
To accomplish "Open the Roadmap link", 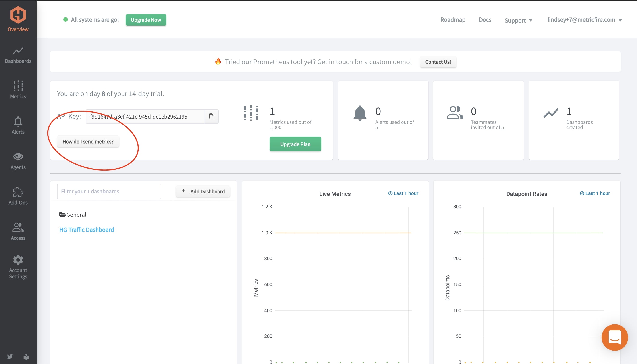I will click(x=453, y=19).
